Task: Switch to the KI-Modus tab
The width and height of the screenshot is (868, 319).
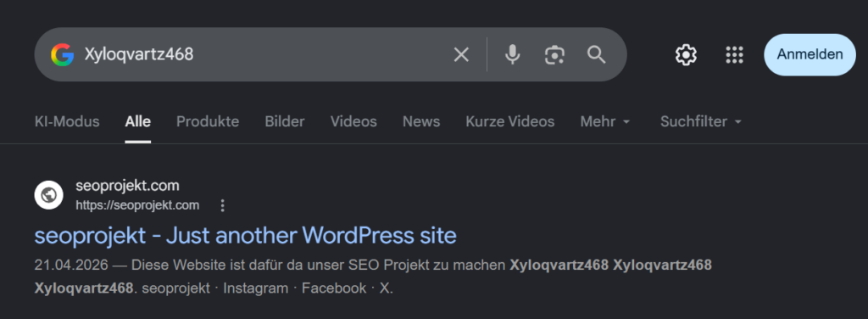Action: (x=67, y=121)
